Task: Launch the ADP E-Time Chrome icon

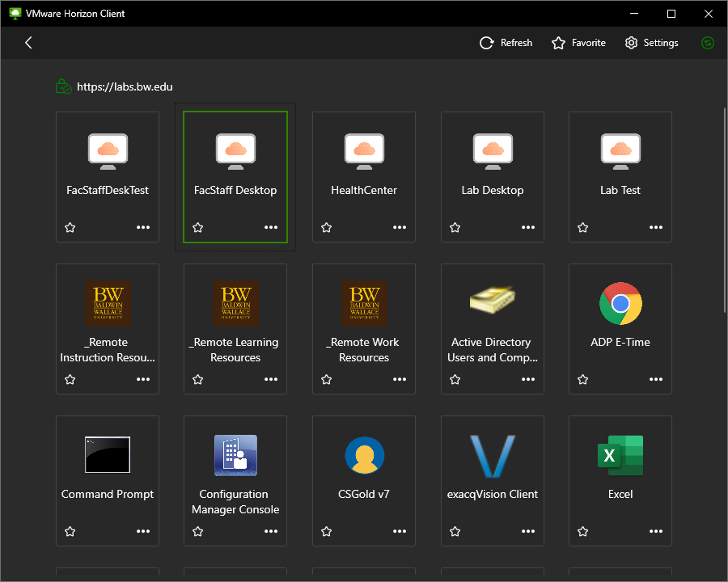Action: pyautogui.click(x=620, y=304)
